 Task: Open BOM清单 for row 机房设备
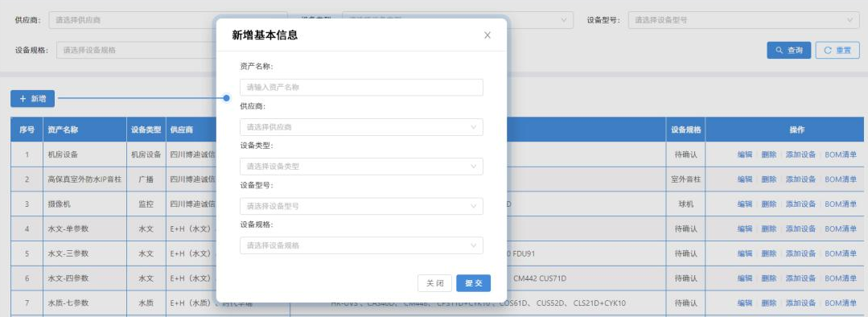[x=841, y=155]
